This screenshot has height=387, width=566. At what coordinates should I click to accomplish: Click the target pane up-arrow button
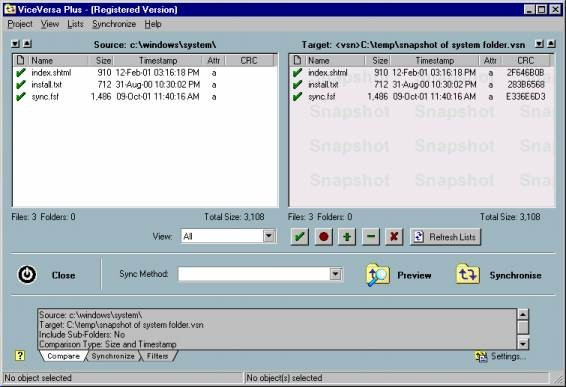click(551, 44)
